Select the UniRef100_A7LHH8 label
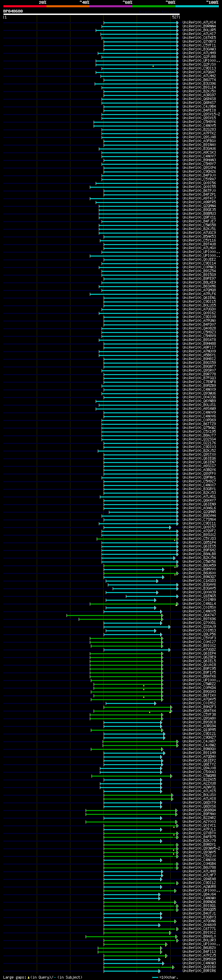222x980 pixels. (199, 871)
